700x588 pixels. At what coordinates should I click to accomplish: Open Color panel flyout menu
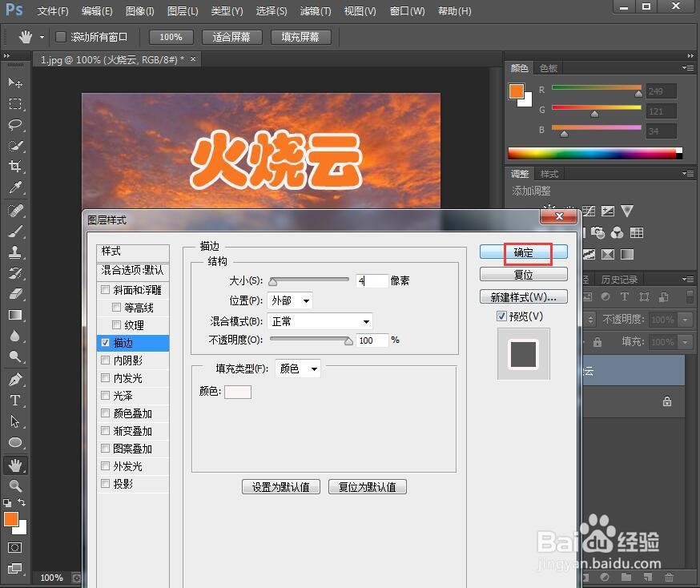688,68
